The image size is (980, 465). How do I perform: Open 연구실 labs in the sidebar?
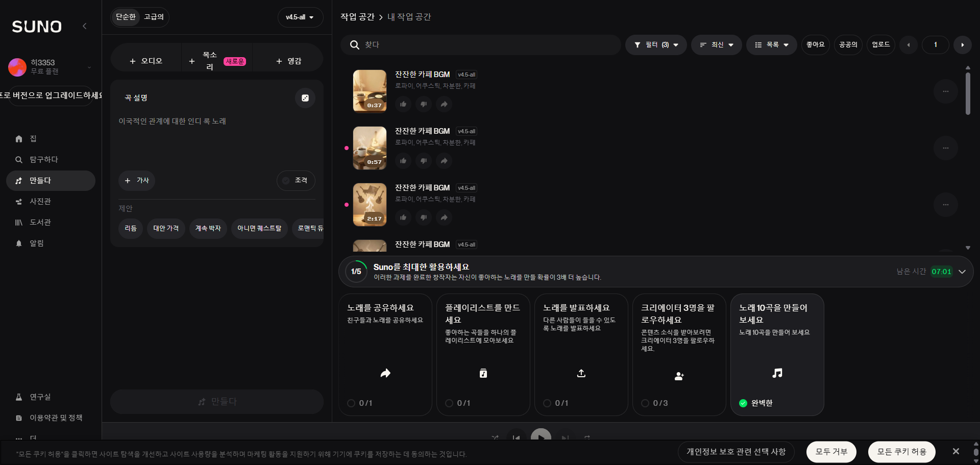click(51, 397)
